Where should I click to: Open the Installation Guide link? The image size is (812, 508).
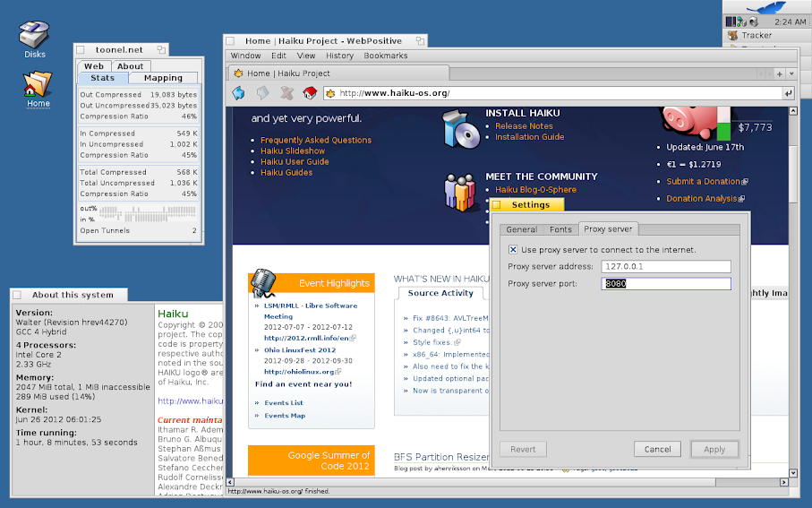(x=529, y=137)
